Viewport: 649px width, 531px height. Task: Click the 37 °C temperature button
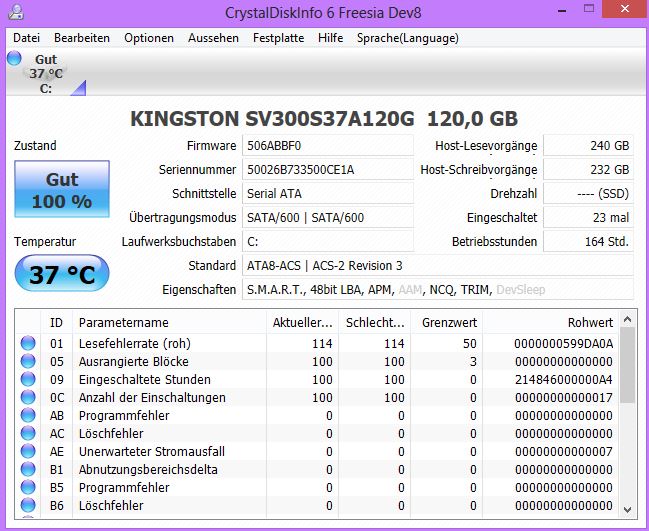[x=62, y=274]
